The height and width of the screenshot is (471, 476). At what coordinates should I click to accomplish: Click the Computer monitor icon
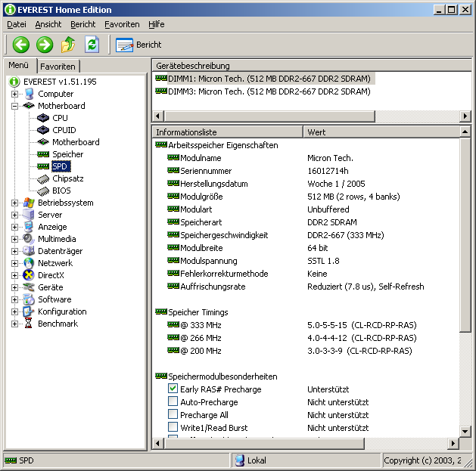[29, 94]
